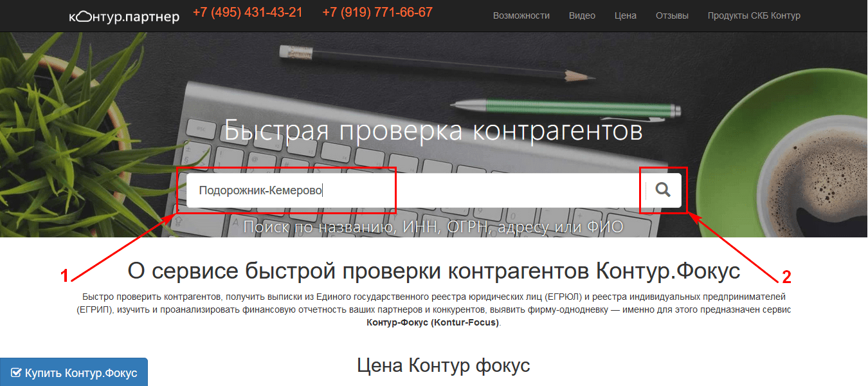Click the magnifying glass search button
Image resolution: width=868 pixels, height=386 pixels.
(663, 190)
